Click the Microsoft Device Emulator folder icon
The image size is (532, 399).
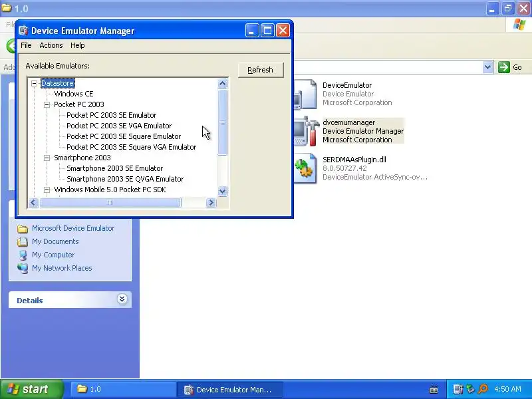[23, 229]
